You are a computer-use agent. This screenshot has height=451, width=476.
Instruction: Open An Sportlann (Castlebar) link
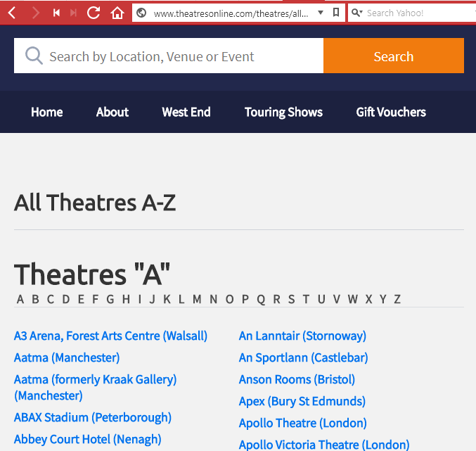pyautogui.click(x=303, y=357)
